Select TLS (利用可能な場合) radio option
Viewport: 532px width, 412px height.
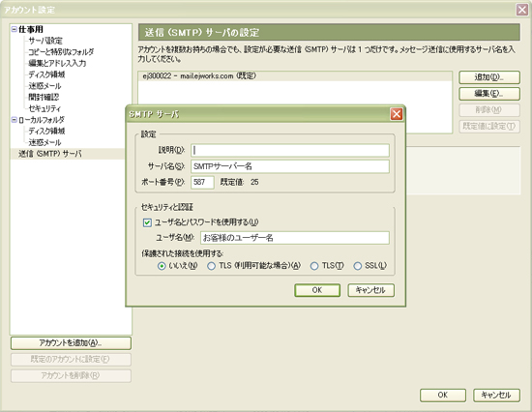pyautogui.click(x=212, y=266)
